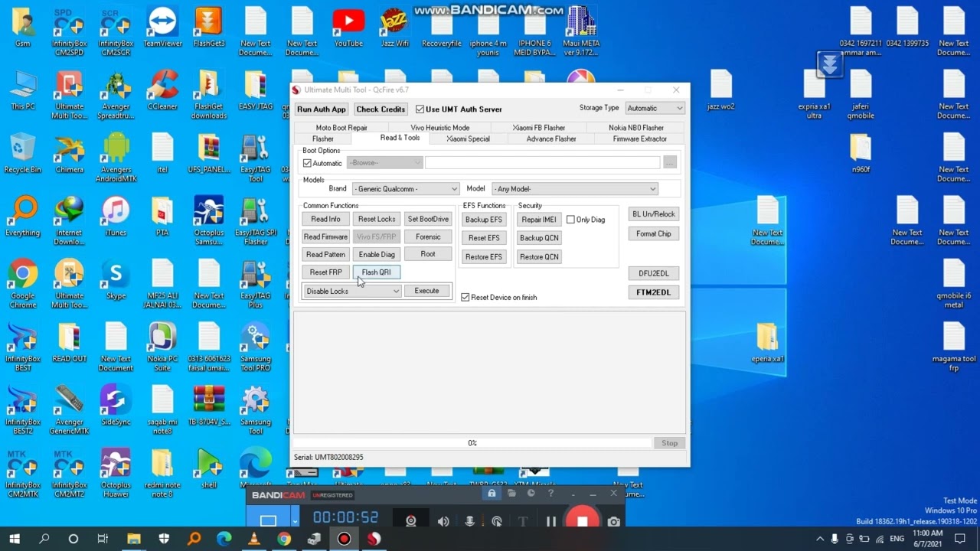Image resolution: width=980 pixels, height=551 pixels.
Task: Open File Explorer from the taskbar
Action: (133, 539)
